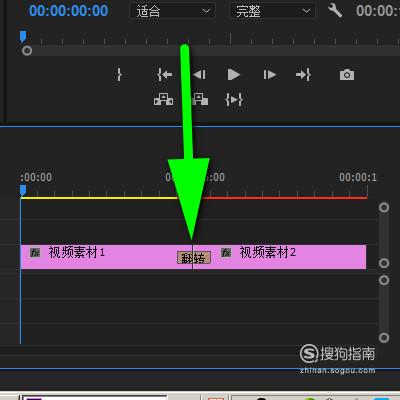Go to Out point button
This screenshot has height=400, width=400.
click(x=303, y=75)
